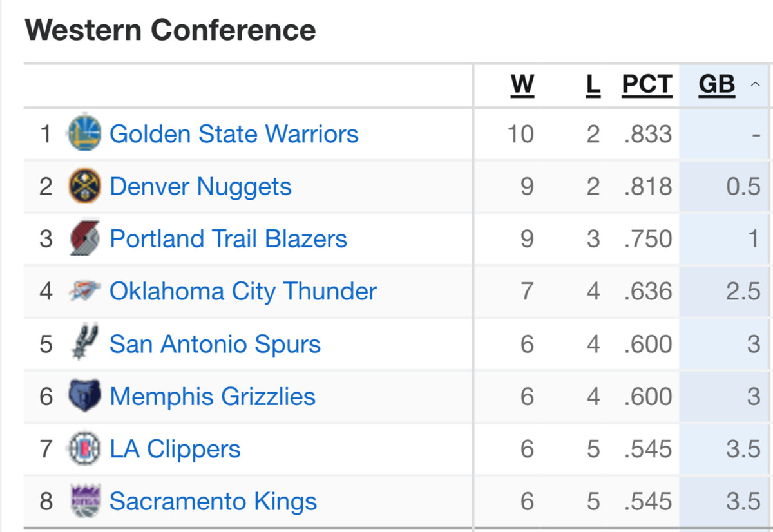Open the Denver Nuggets team link
Image resolution: width=773 pixels, height=532 pixels.
pos(200,187)
